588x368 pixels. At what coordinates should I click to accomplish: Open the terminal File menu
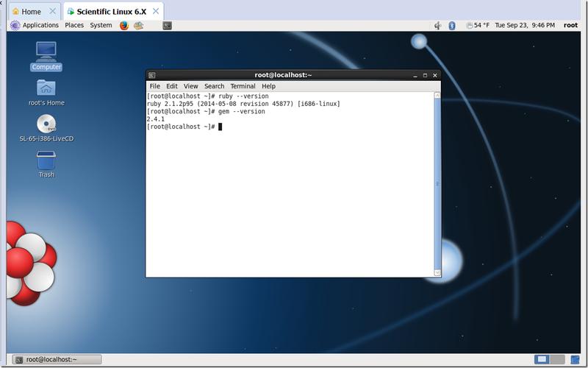(x=154, y=86)
